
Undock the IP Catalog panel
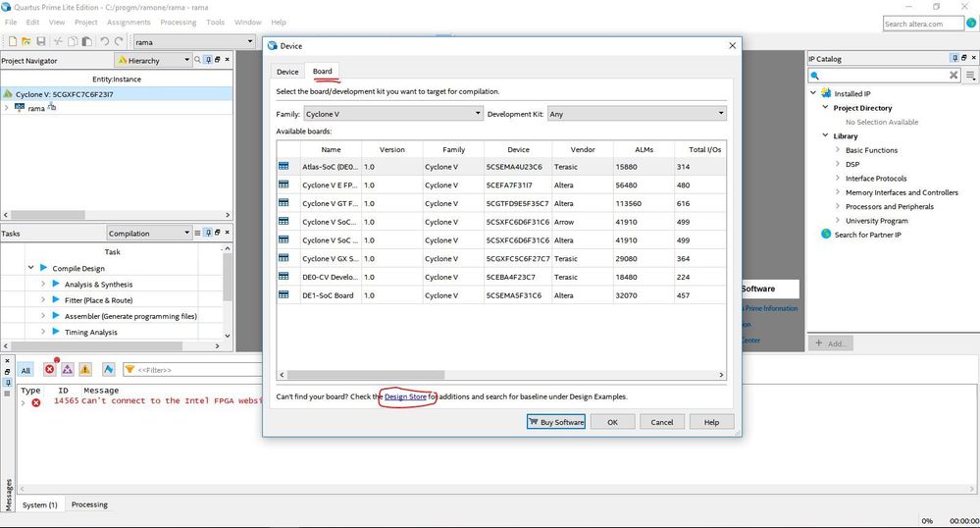[963, 58]
